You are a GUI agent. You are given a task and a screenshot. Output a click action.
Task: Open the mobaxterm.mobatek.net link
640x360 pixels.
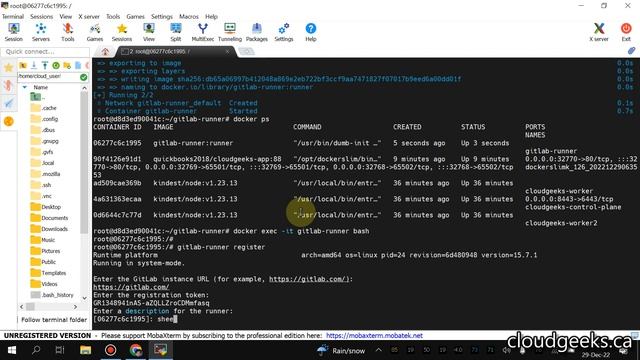374,336
